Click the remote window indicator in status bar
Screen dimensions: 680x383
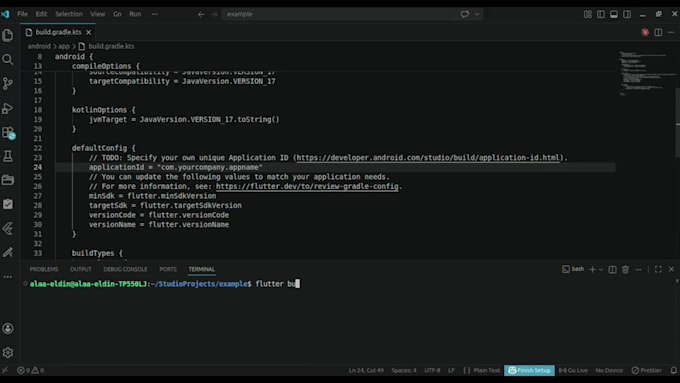point(5,370)
